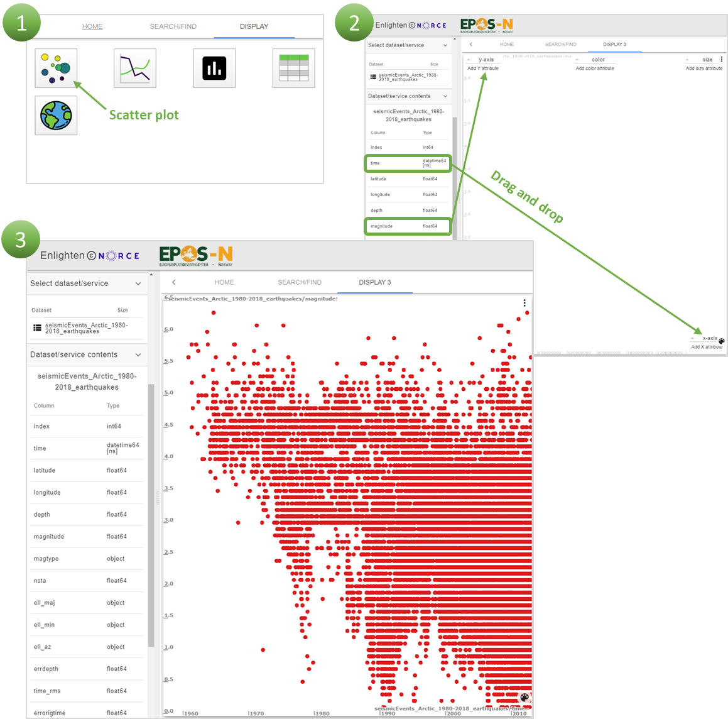Expand the y-axis attribute chevron
The image size is (728, 719).
469,60
